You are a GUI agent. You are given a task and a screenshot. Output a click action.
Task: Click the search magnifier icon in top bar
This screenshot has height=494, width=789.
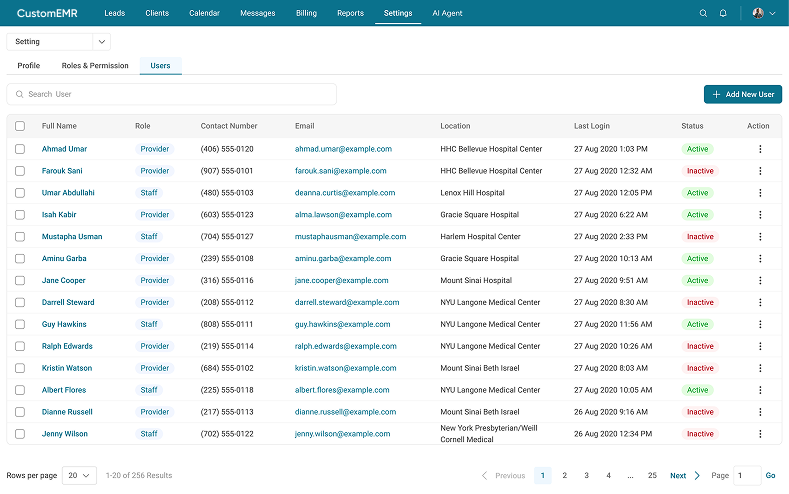(703, 13)
